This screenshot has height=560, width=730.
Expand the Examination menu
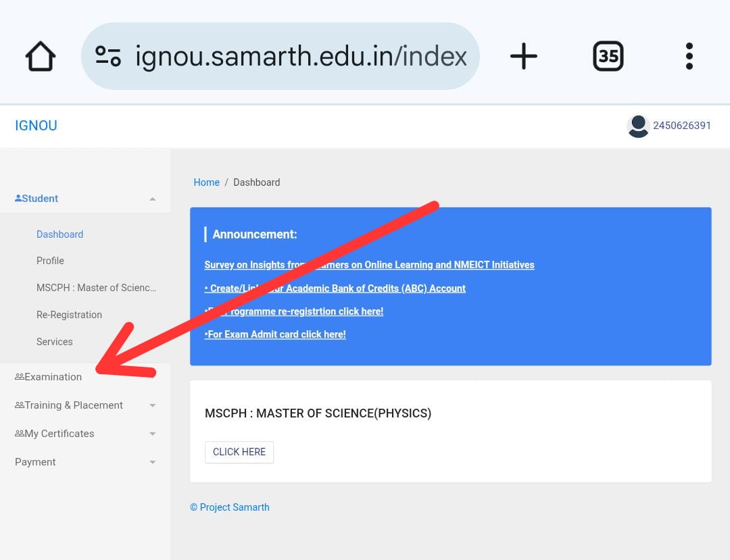pyautogui.click(x=85, y=377)
